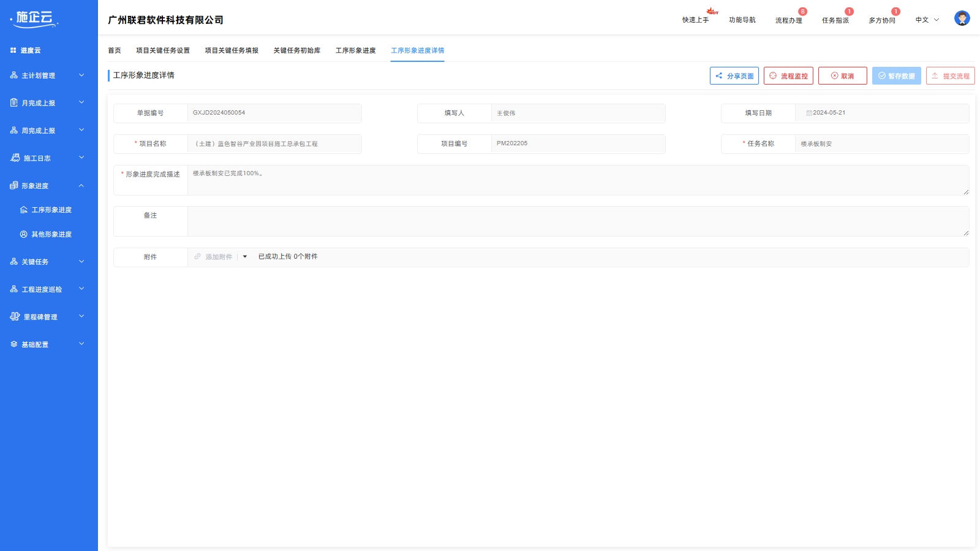Viewport: 980px width, 551px height.
Task: Switch to the 首页 tab
Action: [115, 50]
